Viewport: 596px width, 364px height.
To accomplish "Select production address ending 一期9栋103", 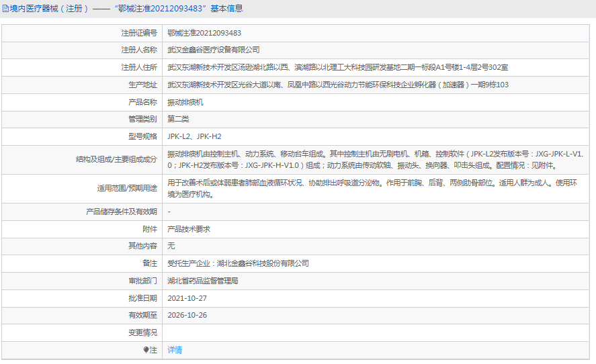I will click(x=338, y=85).
